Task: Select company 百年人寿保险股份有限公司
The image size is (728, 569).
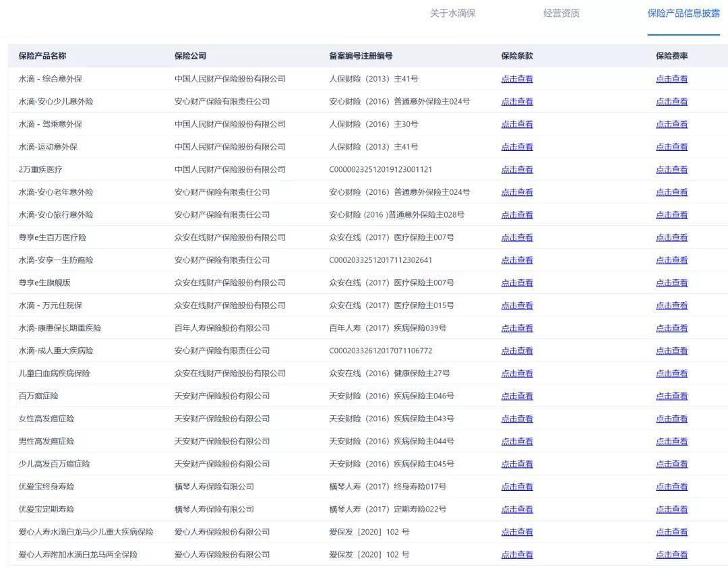Action: coord(222,328)
